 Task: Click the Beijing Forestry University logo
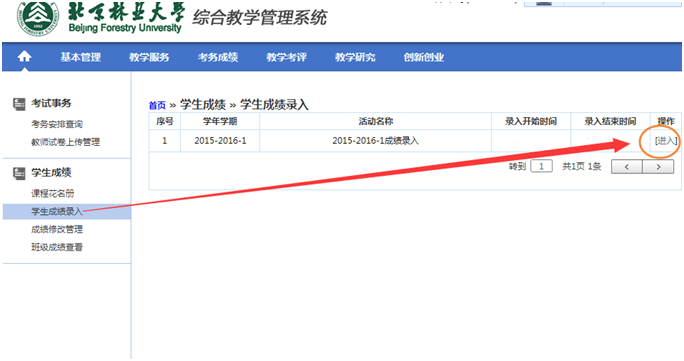pos(38,17)
